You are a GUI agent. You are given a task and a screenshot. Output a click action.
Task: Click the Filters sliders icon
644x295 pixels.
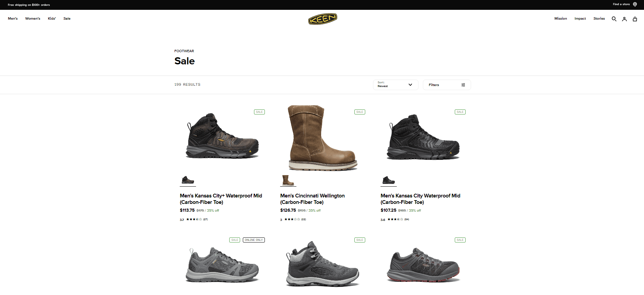click(463, 85)
